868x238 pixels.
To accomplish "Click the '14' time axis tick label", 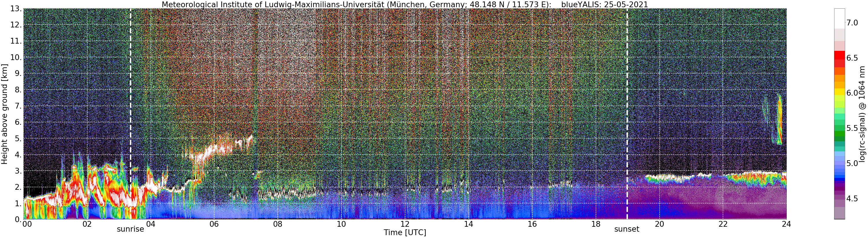I will point(468,224).
